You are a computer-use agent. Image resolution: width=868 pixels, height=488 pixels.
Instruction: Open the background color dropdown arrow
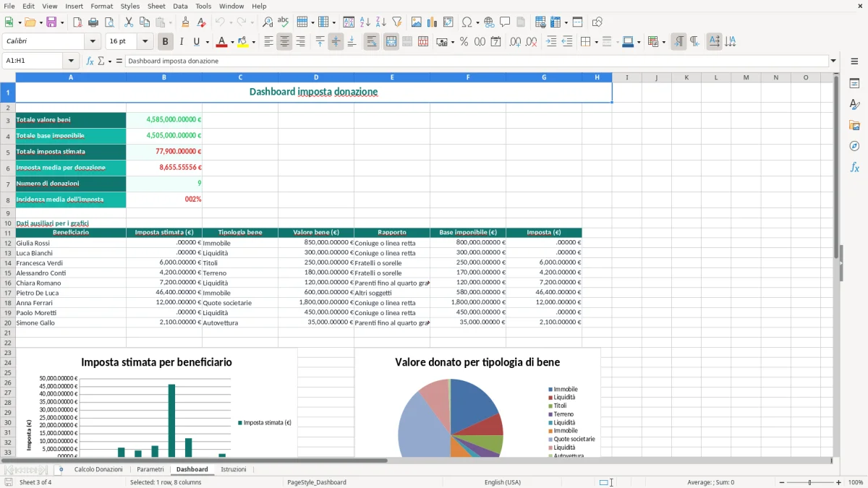click(x=253, y=42)
